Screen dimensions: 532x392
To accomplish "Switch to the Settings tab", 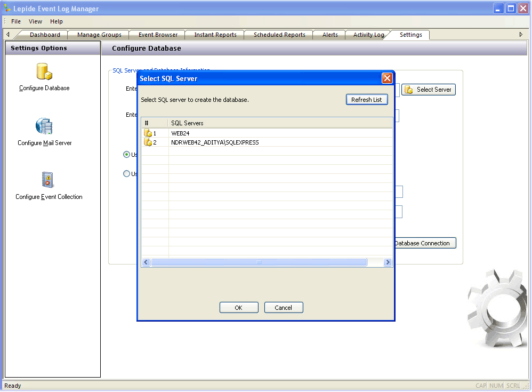I will tap(410, 35).
